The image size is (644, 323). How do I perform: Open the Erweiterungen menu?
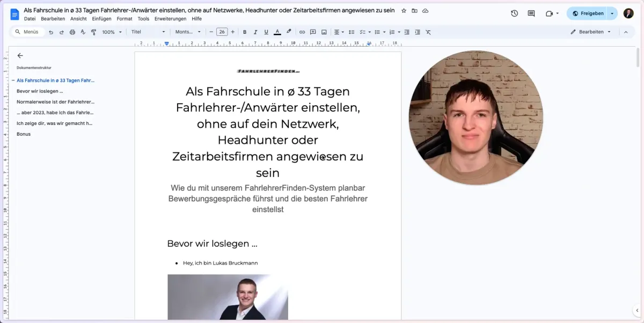coord(171,19)
